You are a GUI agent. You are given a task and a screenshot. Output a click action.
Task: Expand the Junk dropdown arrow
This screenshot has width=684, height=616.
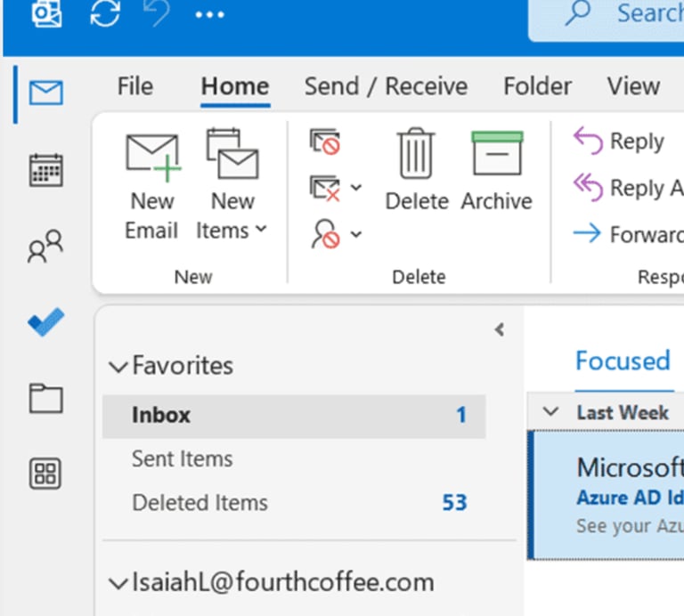pyautogui.click(x=356, y=234)
